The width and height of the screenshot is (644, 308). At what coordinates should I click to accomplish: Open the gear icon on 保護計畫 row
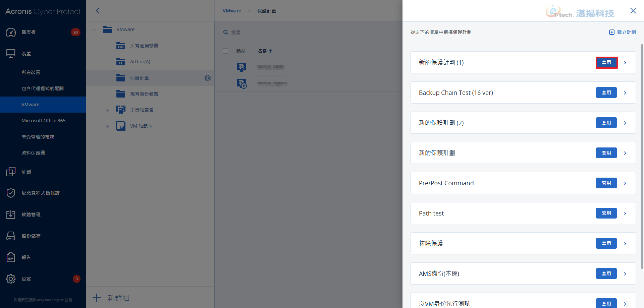pos(208,78)
